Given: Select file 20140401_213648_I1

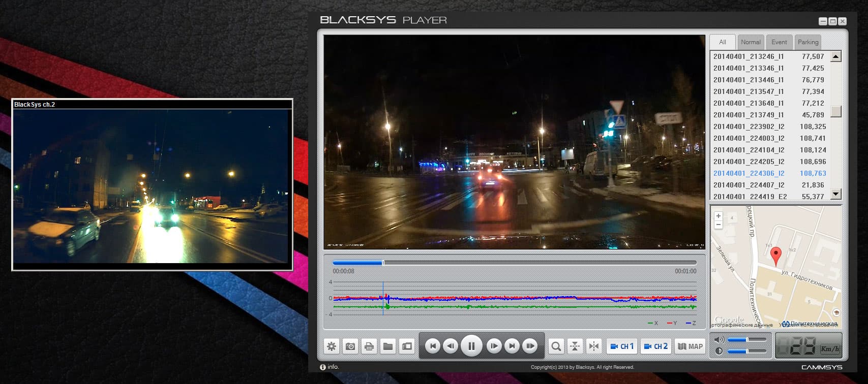Looking at the screenshot, I should 770,103.
